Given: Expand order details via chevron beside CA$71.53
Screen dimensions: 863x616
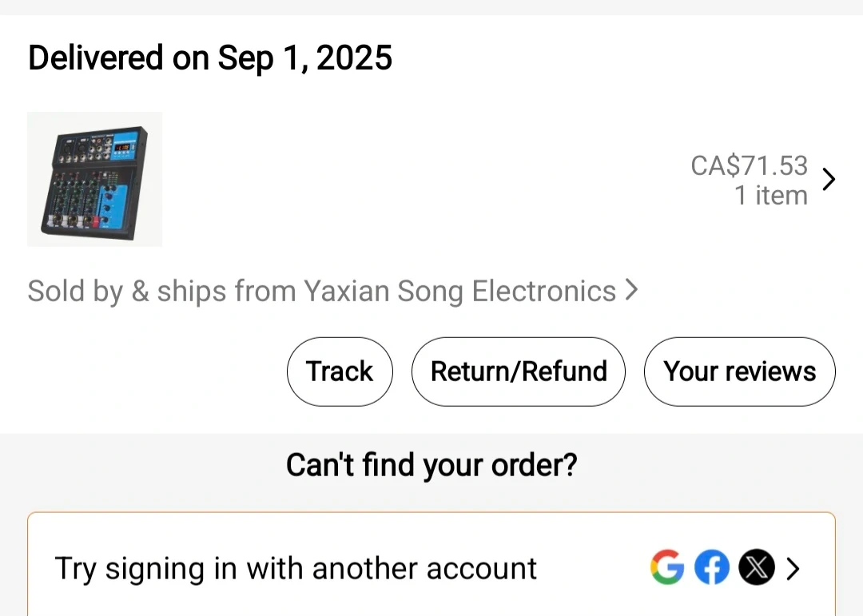Looking at the screenshot, I should pos(829,180).
